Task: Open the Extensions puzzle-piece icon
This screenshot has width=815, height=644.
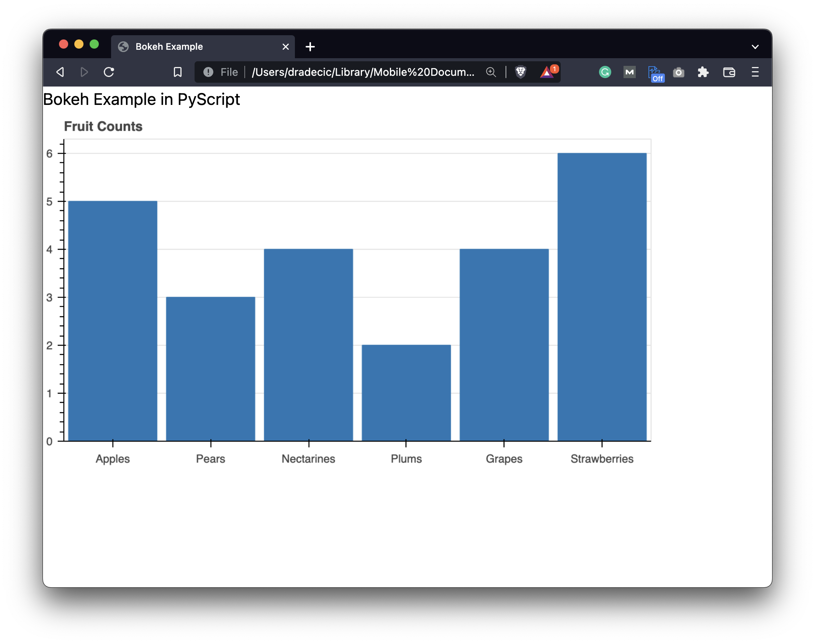Action: (704, 72)
